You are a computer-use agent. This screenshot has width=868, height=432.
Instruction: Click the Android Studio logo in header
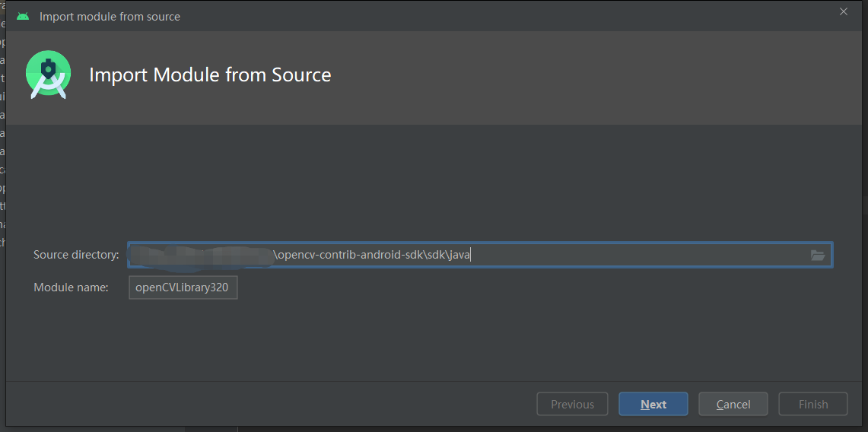[48, 75]
